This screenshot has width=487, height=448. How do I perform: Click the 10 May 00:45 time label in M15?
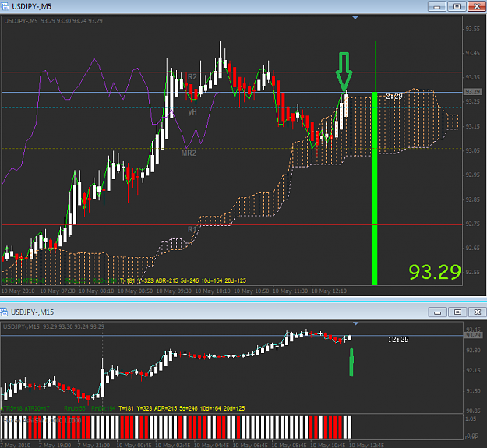[134, 445]
